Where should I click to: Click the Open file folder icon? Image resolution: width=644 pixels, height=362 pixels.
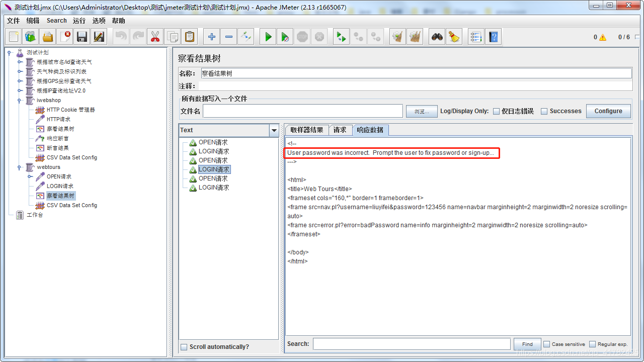point(48,37)
